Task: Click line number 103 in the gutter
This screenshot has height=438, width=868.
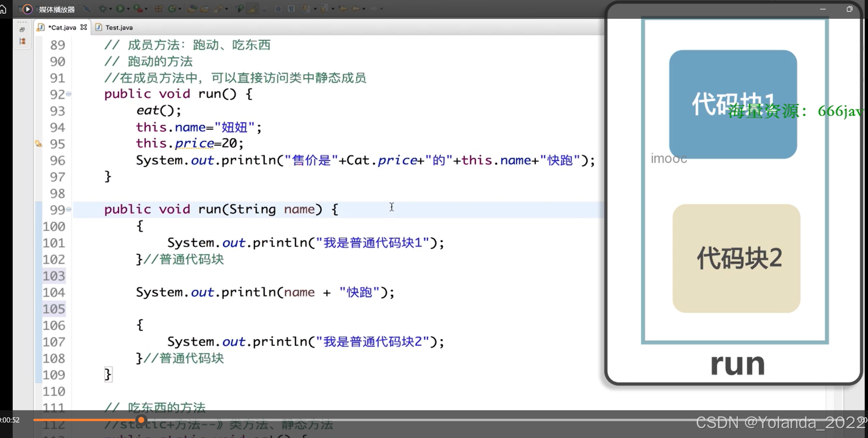Action: coord(54,276)
